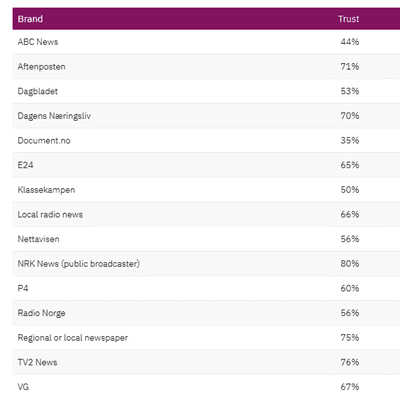Select the E24 row
The image size is (400, 400).
206,165
